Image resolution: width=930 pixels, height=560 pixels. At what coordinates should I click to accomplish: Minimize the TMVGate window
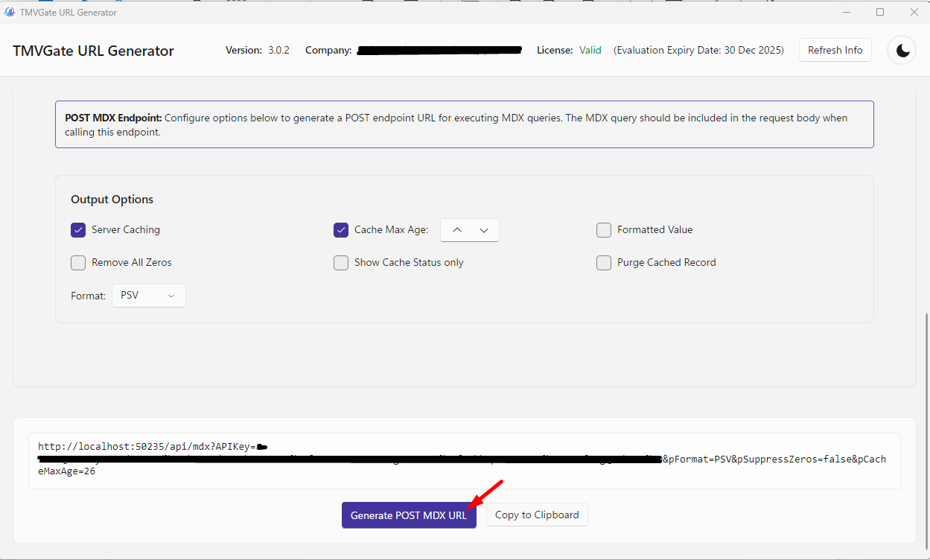tap(847, 12)
